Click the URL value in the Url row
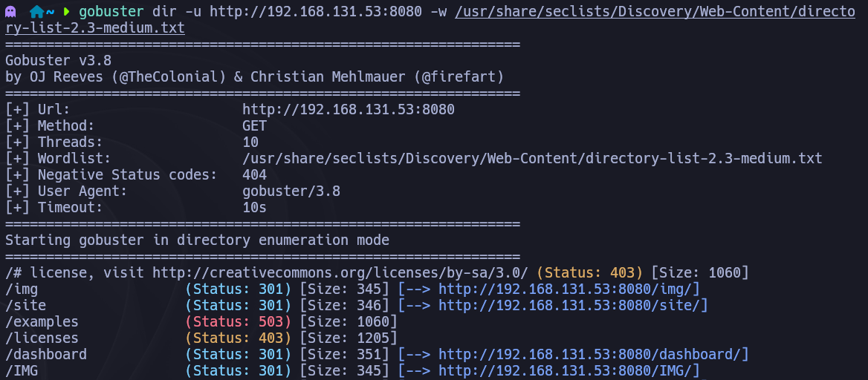 click(348, 110)
